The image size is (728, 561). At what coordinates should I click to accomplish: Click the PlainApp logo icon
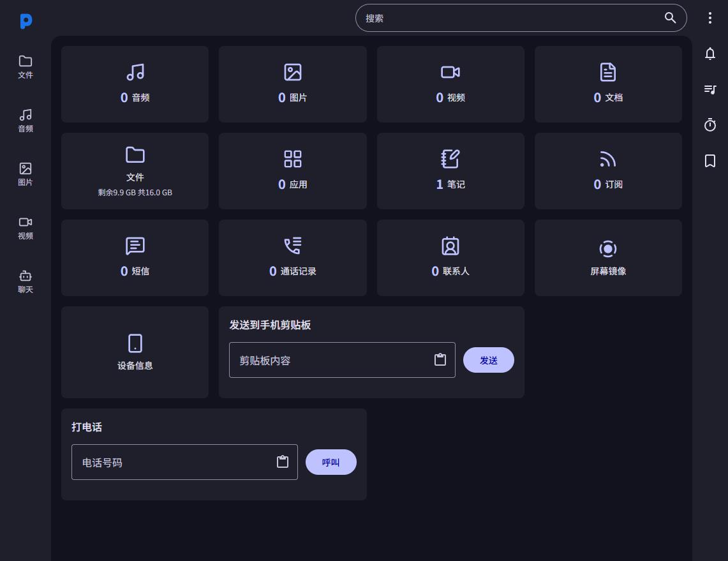26,21
